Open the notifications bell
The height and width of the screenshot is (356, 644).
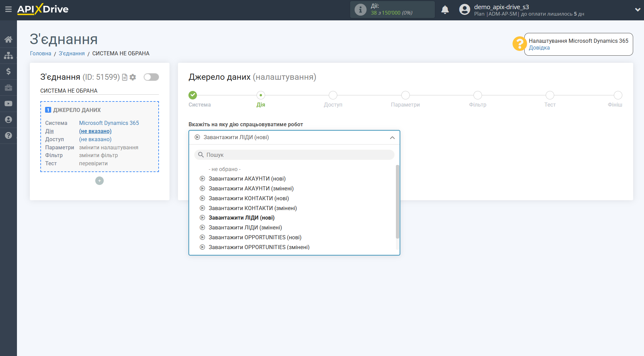445,10
